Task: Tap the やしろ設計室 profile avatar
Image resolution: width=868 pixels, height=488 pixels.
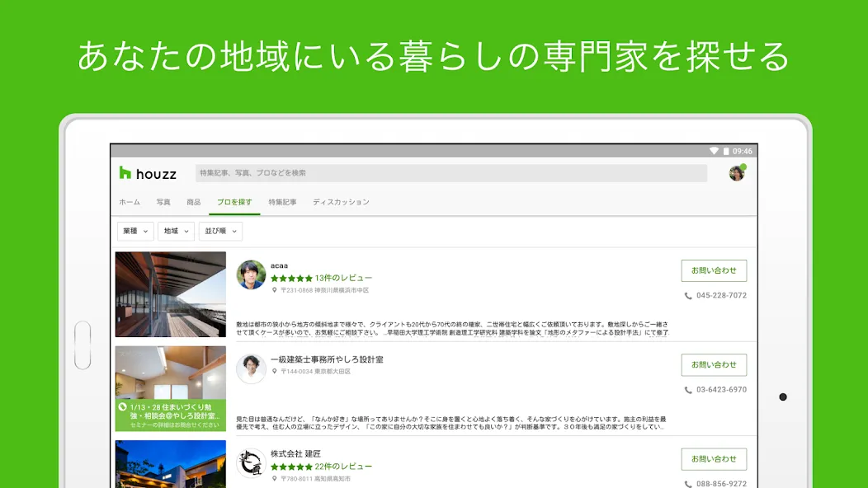Action: coord(251,368)
